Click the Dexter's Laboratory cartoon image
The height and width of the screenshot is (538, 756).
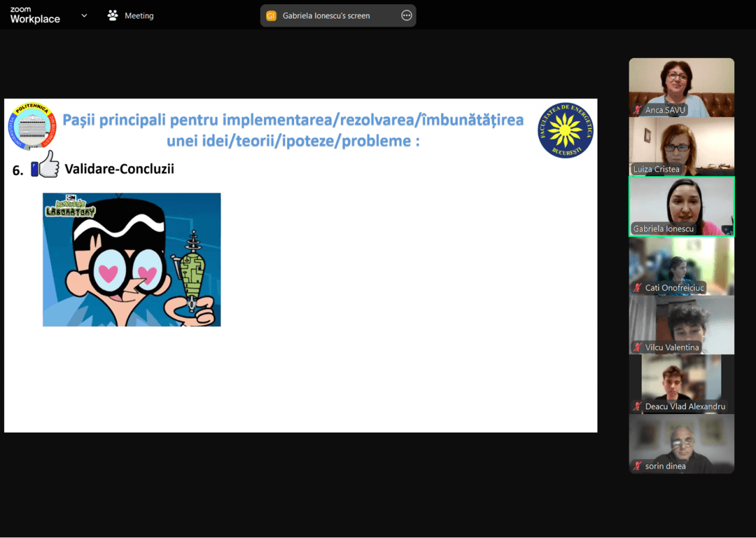click(132, 259)
